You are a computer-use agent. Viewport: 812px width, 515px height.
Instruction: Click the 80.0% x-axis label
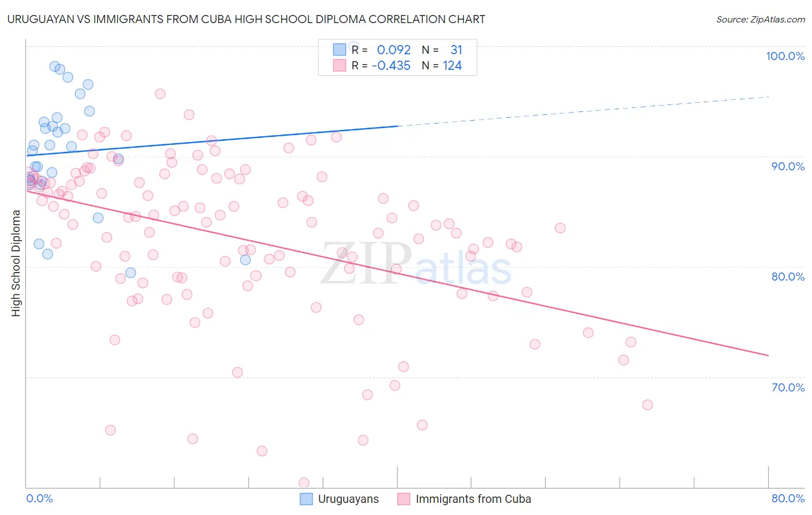click(x=788, y=498)
